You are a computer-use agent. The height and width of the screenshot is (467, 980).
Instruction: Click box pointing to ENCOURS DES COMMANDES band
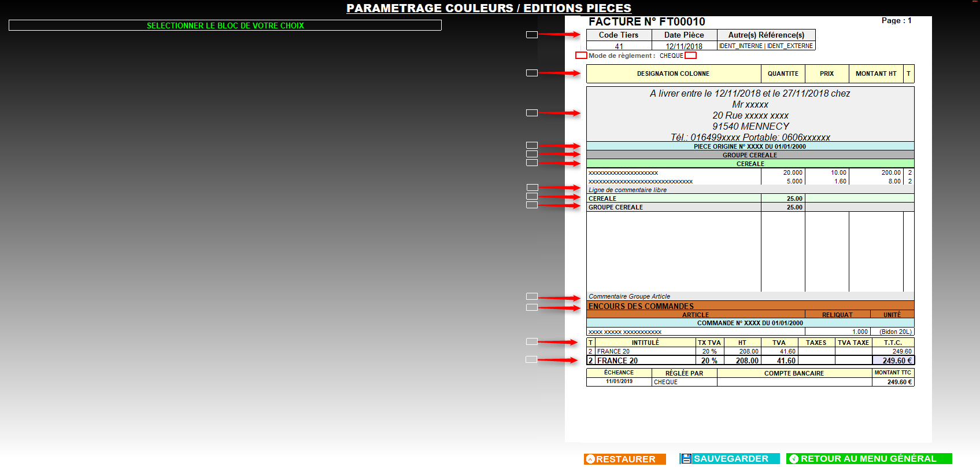tap(532, 307)
